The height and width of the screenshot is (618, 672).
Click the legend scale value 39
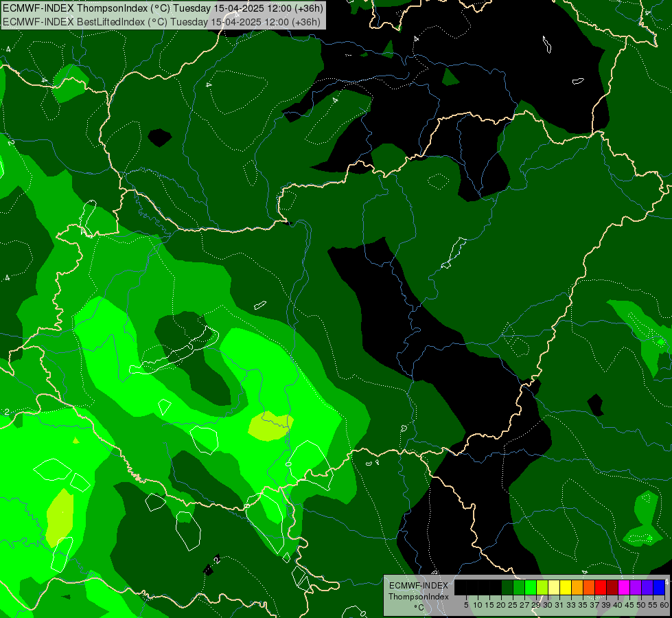coord(606,605)
